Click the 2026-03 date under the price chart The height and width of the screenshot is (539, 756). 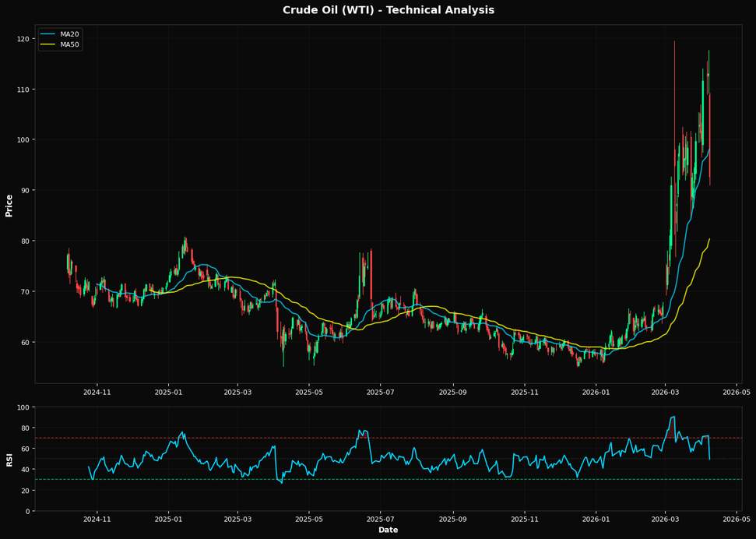pyautogui.click(x=665, y=392)
